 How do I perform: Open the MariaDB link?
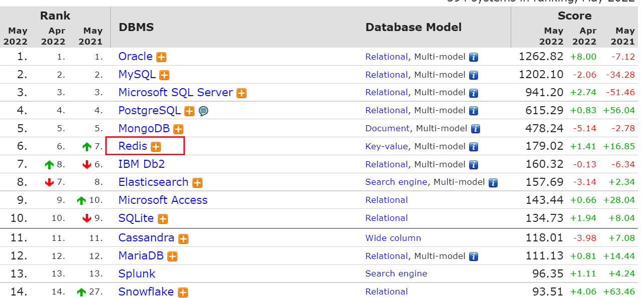(141, 255)
